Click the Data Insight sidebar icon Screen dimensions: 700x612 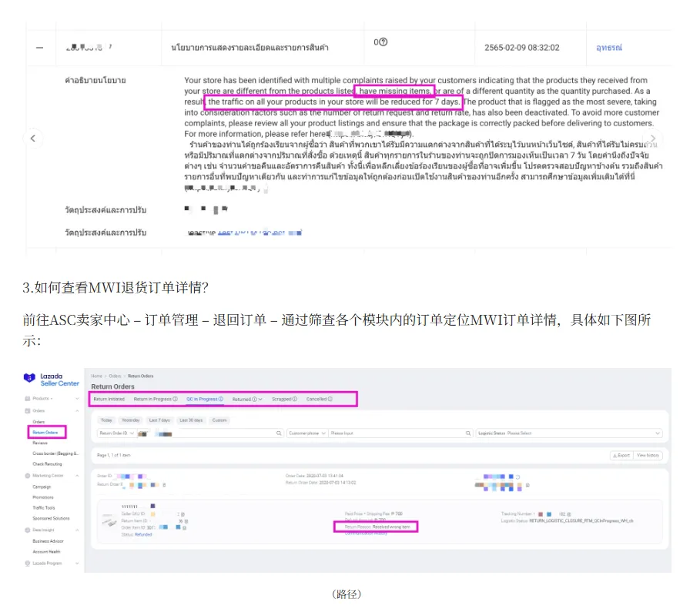[27, 529]
